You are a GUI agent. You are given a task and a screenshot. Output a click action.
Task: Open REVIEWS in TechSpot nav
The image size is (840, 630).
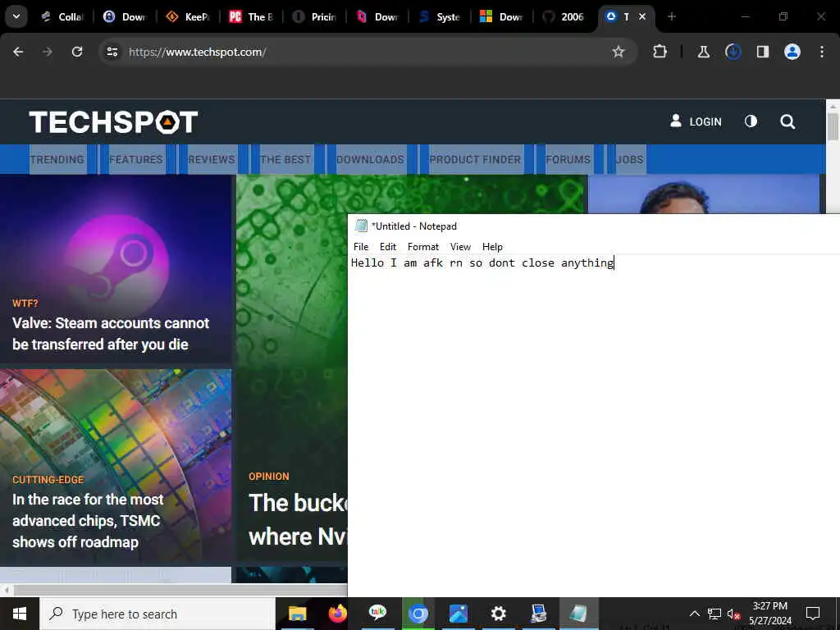212,160
